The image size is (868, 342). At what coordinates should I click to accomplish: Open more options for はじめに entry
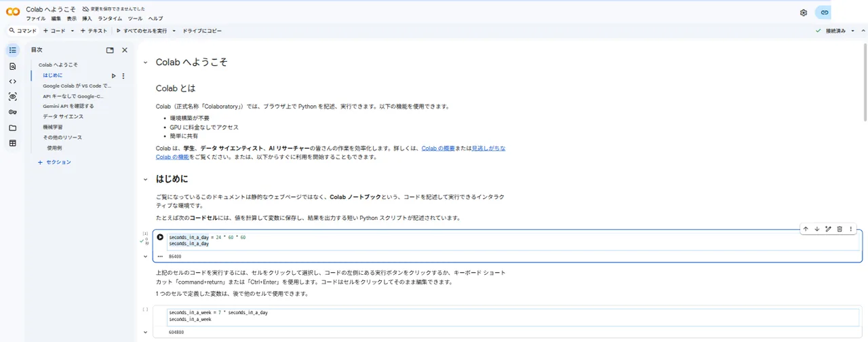pos(123,75)
